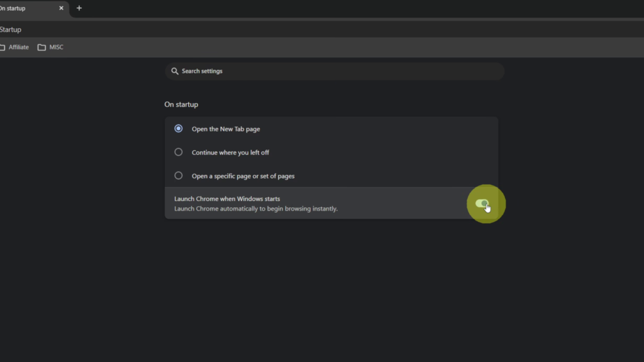This screenshot has width=644, height=362.
Task: Click the Startup text in the address bar
Action: tap(11, 30)
